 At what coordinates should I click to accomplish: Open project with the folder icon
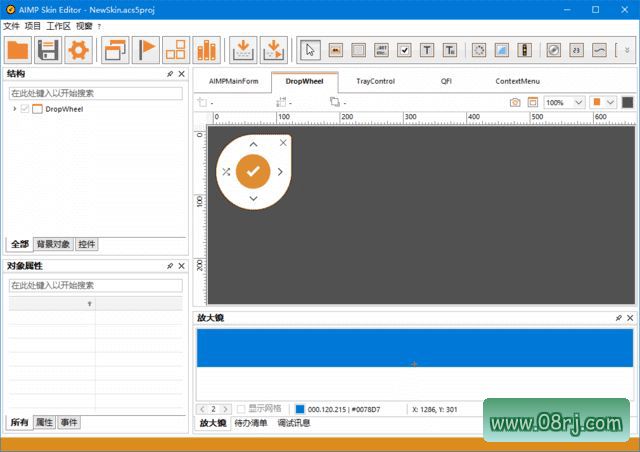18,50
